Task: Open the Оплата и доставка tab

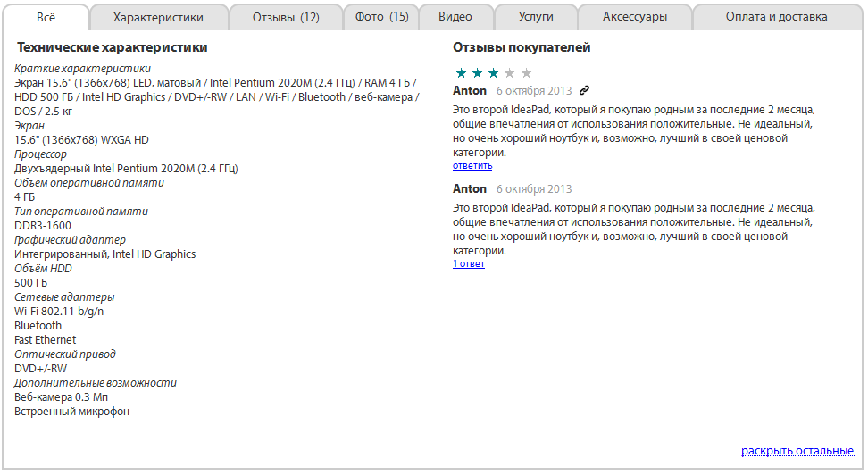Action: (776, 17)
